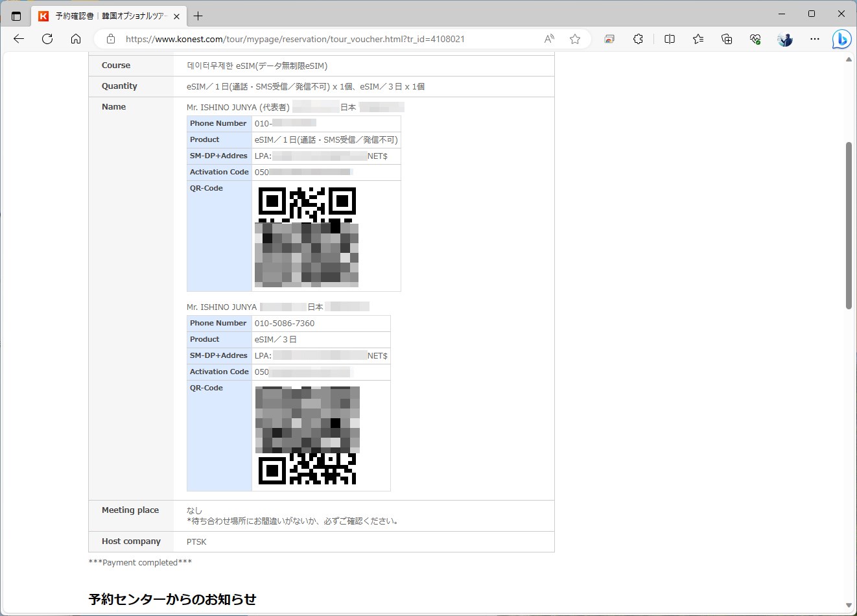Open Copilot with the Bing icon
Screen dimensions: 857x616
[x=841, y=39]
